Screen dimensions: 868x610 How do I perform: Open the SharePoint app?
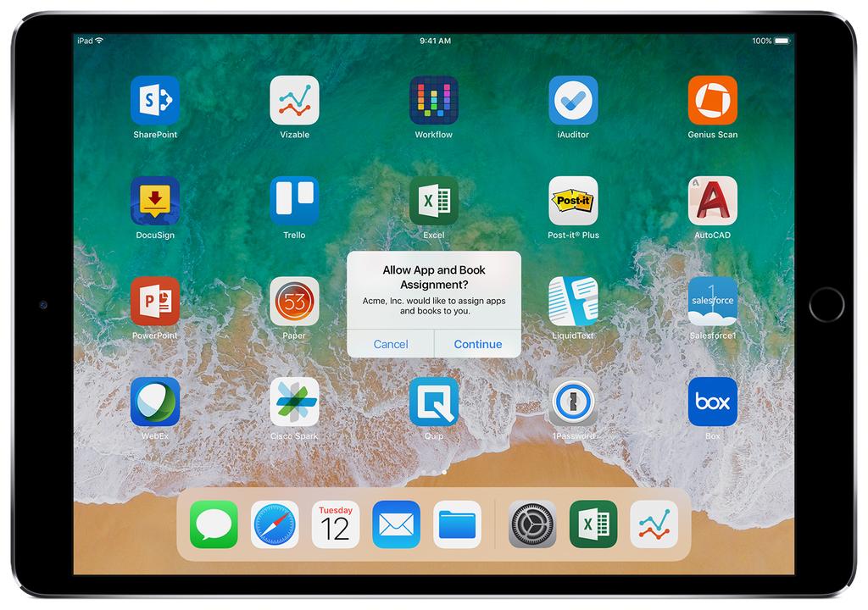pyautogui.click(x=155, y=100)
